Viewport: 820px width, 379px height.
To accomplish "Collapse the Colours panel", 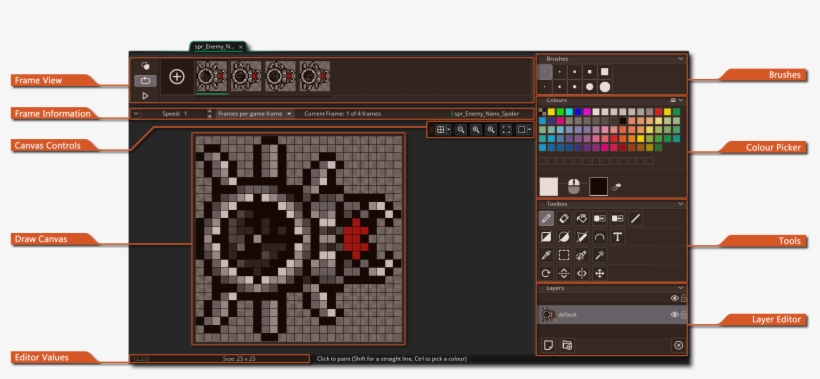I will click(x=681, y=100).
